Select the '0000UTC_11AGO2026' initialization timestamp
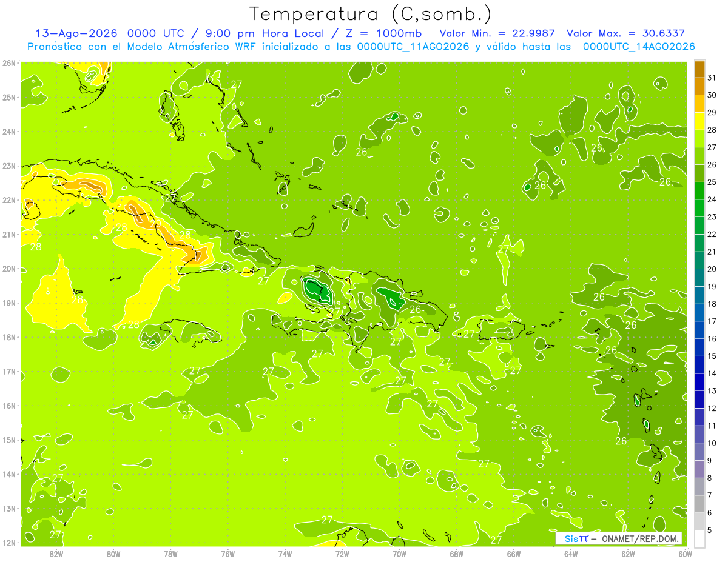 point(413,47)
